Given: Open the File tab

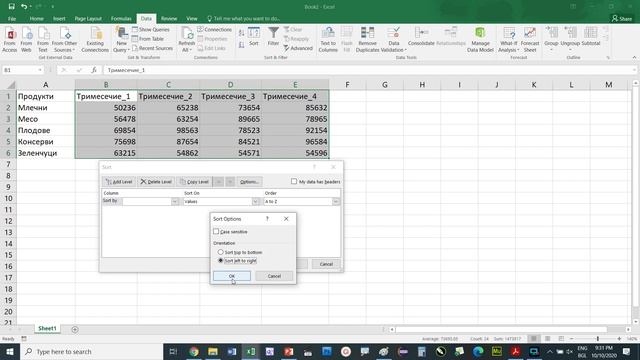Looking at the screenshot, I should (x=12, y=19).
